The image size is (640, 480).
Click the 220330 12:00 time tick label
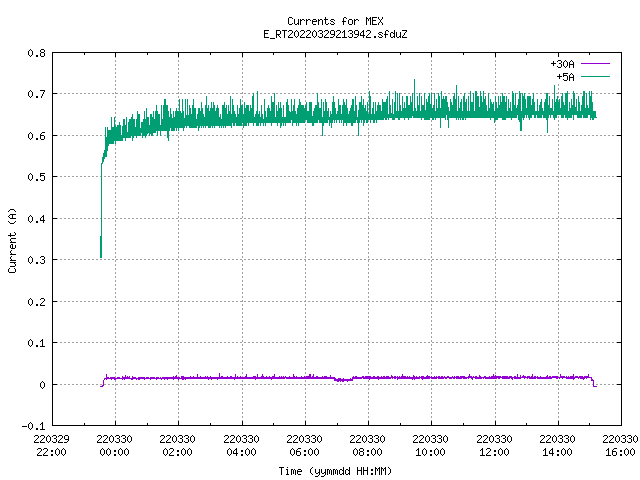[494, 446]
